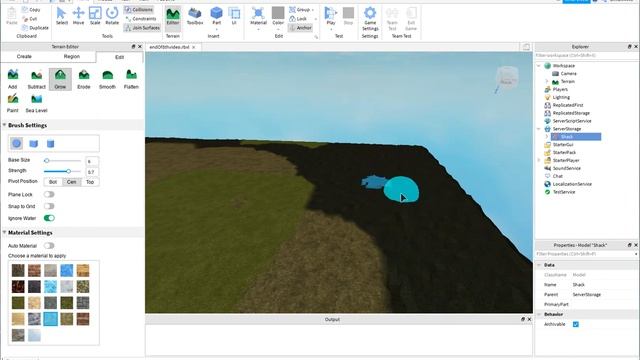Disable Ignore Water switch
640x360 pixels.
pos(49,218)
